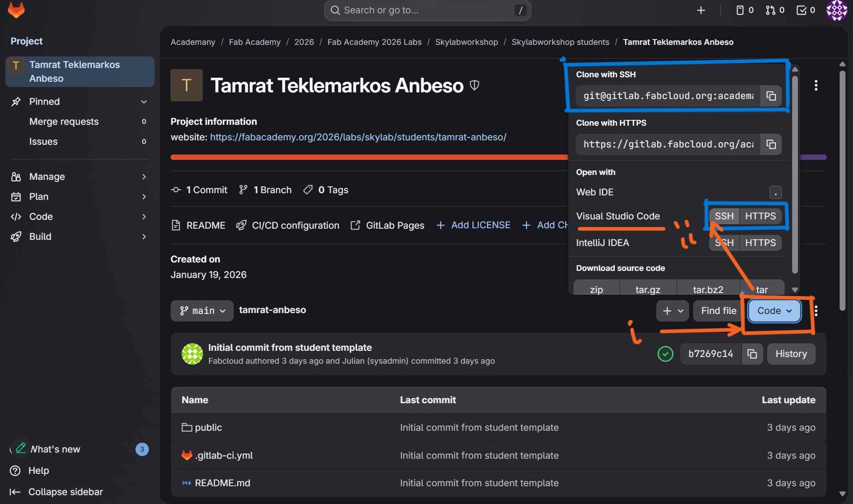Image resolution: width=853 pixels, height=504 pixels.
Task: Click the GitLab fox logo
Action: pyautogui.click(x=16, y=10)
